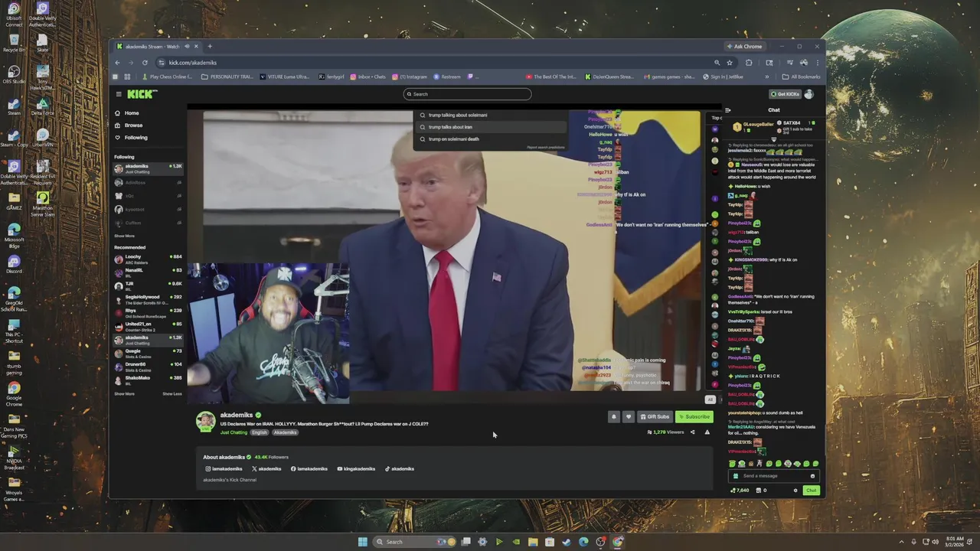Image resolution: width=980 pixels, height=551 pixels.
Task: Click the notification bell button
Action: 613,417
